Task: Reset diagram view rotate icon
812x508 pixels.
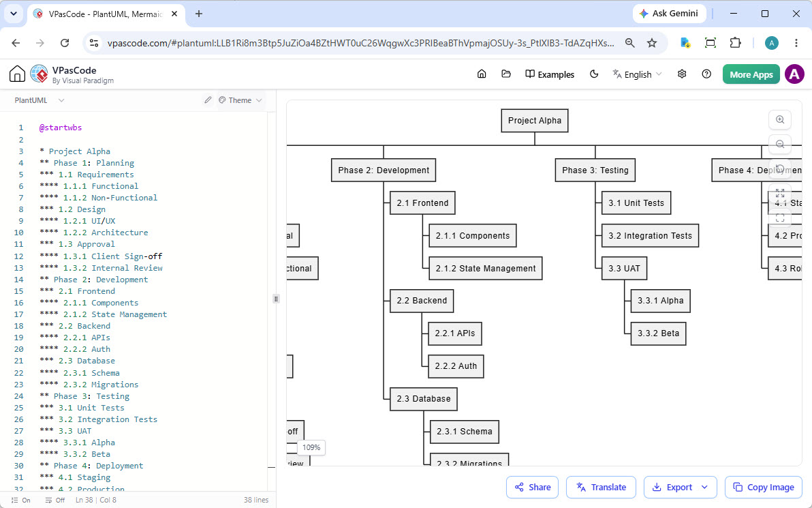Action: point(780,168)
